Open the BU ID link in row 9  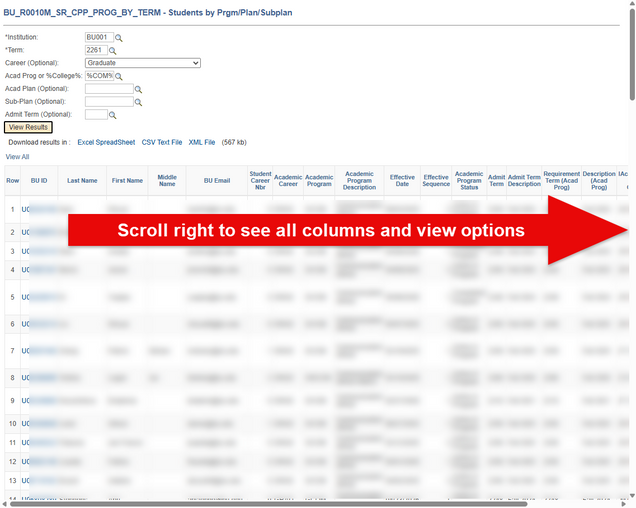click(x=39, y=401)
